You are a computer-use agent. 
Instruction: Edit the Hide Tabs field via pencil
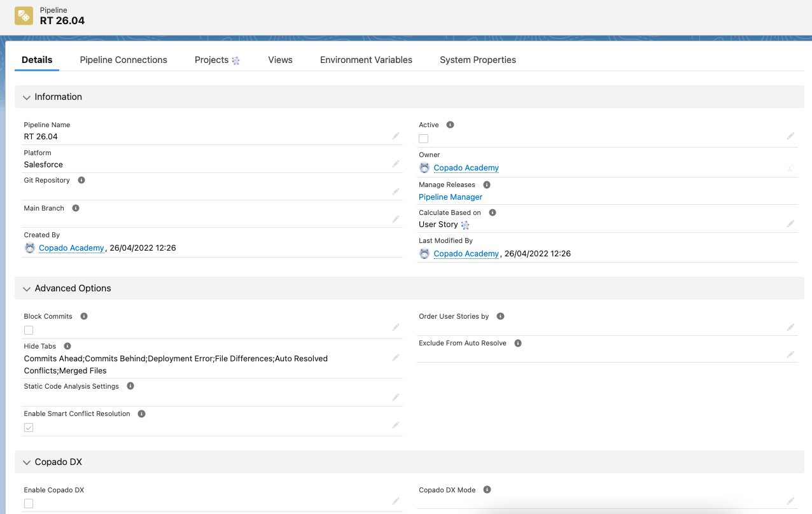[396, 358]
